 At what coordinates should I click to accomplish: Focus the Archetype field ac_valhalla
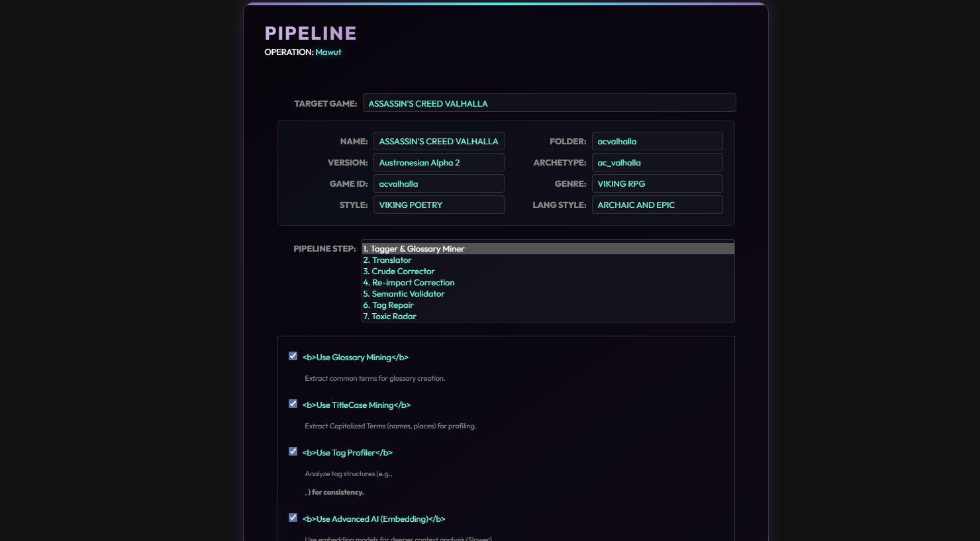[x=657, y=162]
